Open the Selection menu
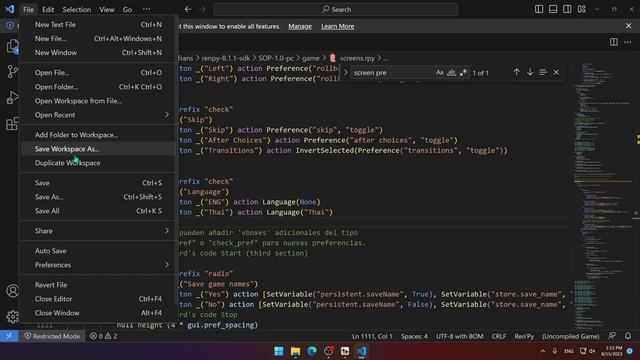 tap(77, 9)
